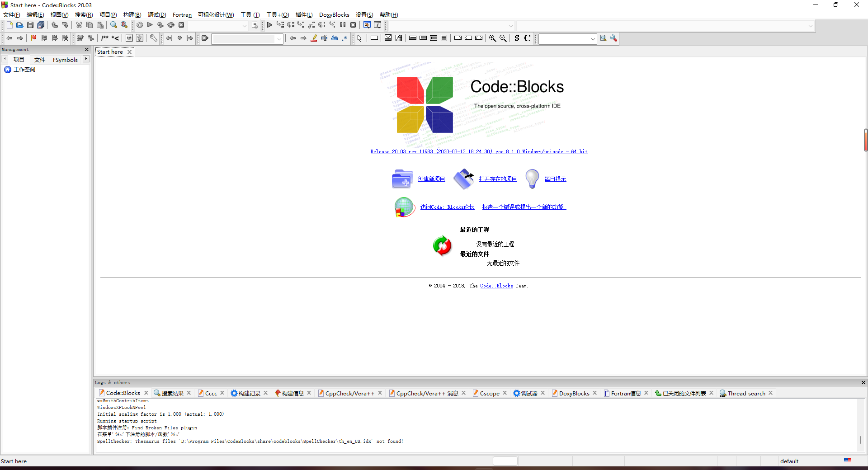The height and width of the screenshot is (470, 868).
Task: Click the wrench options icon beside Thread search
Action: pos(613,38)
